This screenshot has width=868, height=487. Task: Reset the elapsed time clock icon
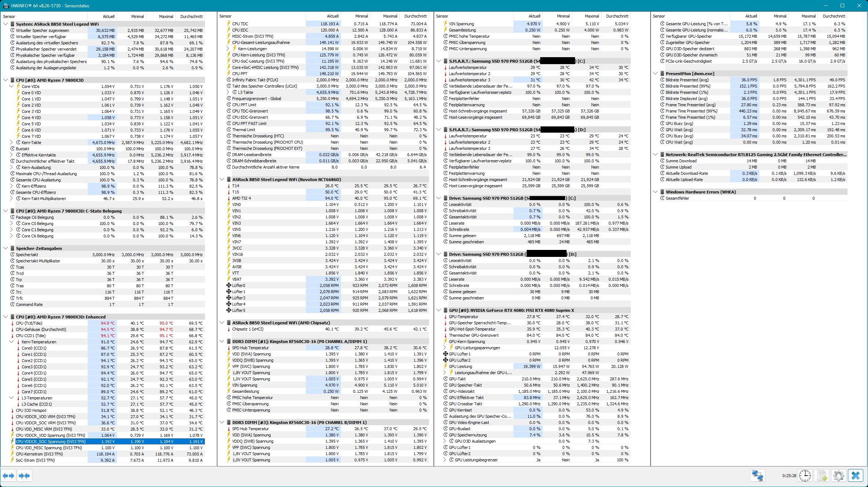point(805,476)
